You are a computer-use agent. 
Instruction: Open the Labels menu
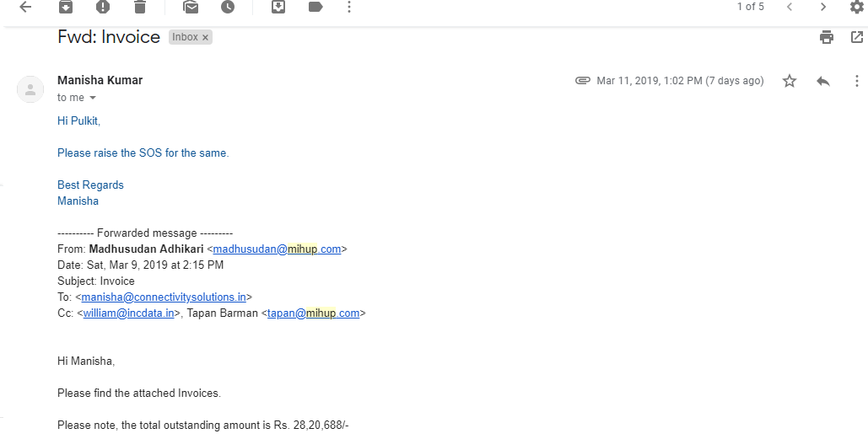pyautogui.click(x=315, y=7)
